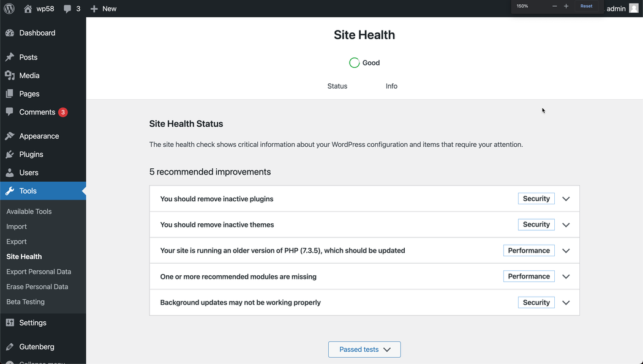Click the Plugins plug icon
The height and width of the screenshot is (364, 643).
tap(10, 154)
